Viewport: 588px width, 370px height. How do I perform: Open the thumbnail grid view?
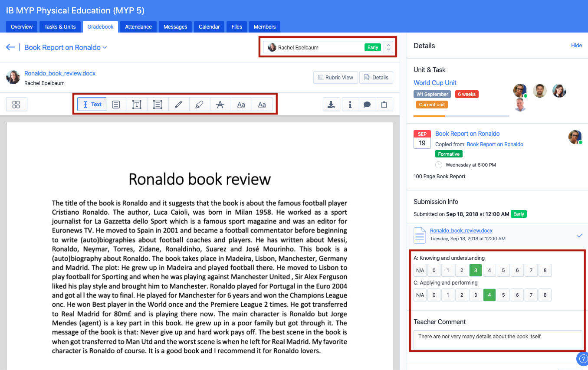pyautogui.click(x=16, y=105)
